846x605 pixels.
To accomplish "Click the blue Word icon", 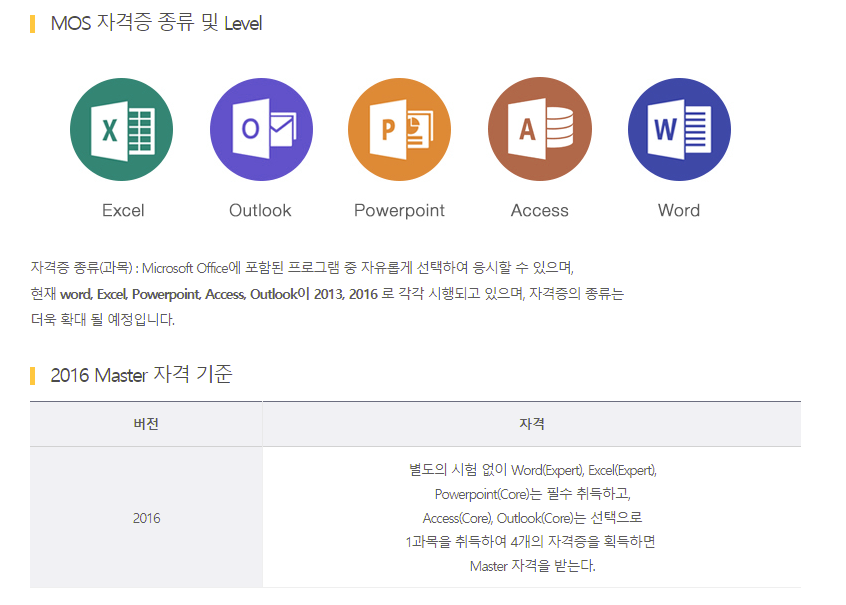I will tap(679, 130).
